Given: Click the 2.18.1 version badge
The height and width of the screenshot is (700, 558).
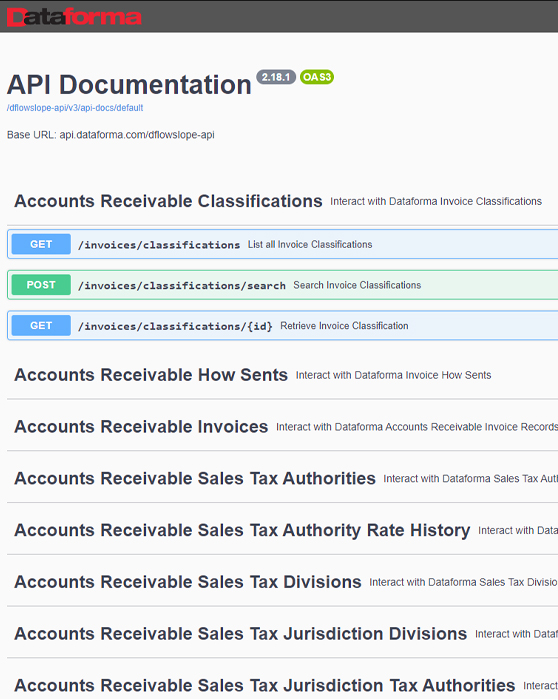Looking at the screenshot, I should (x=276, y=77).
